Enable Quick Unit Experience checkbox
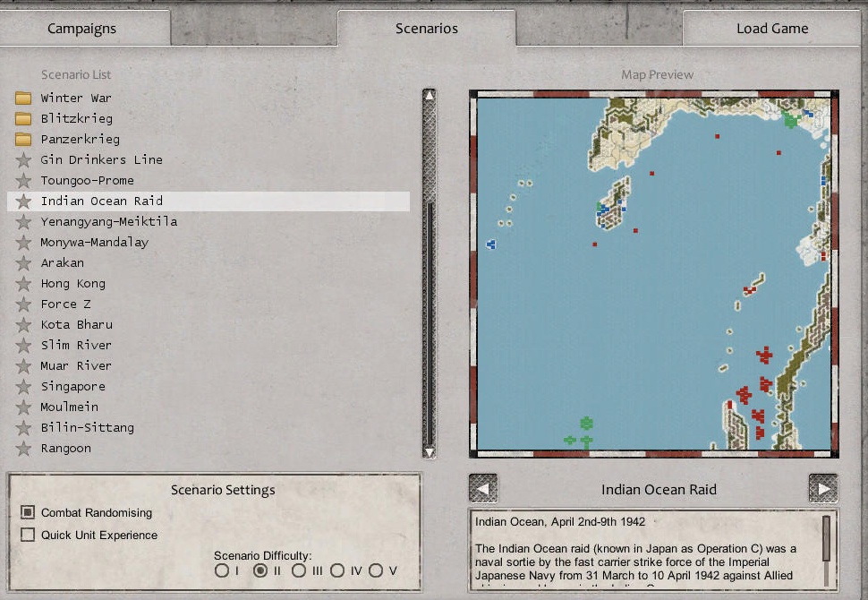Screen dimensions: 868x600 (28, 535)
